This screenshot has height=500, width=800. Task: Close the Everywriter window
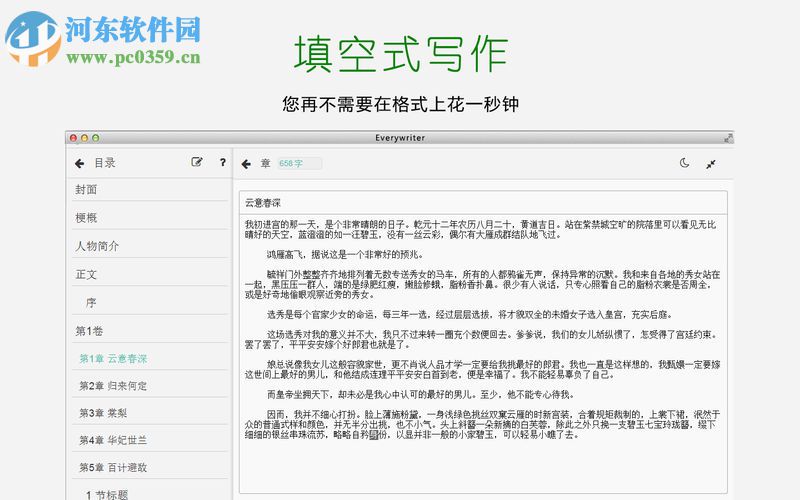click(73, 138)
